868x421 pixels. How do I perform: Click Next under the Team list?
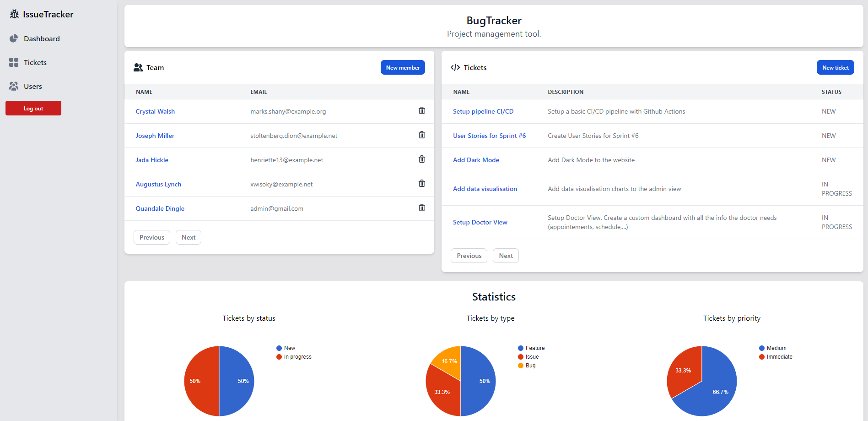click(188, 237)
